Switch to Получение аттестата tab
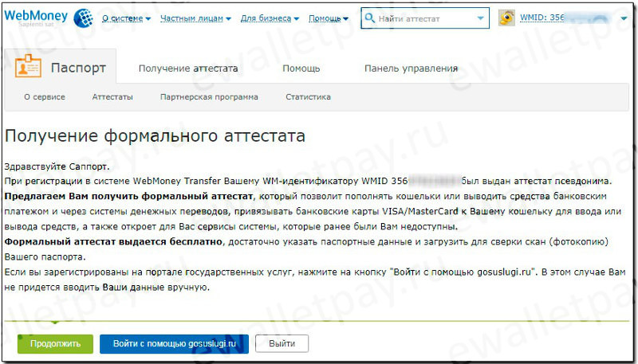The height and width of the screenshot is (364, 638). tap(188, 68)
